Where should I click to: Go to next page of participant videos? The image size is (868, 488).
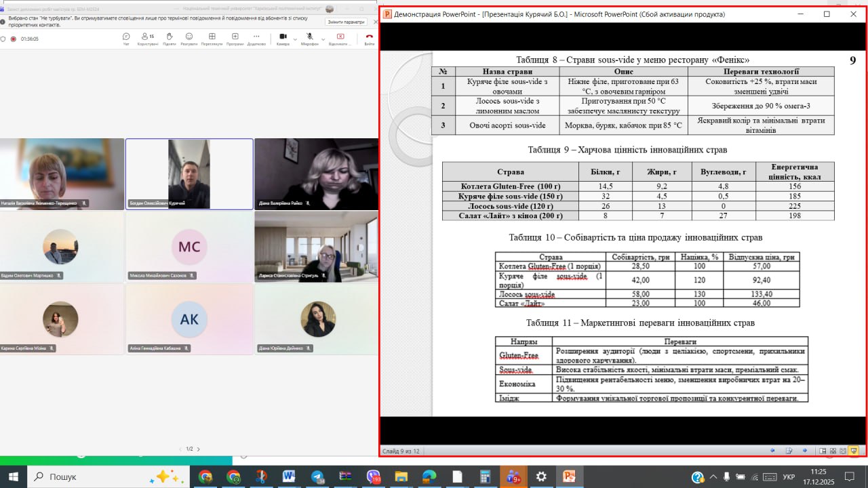point(198,449)
